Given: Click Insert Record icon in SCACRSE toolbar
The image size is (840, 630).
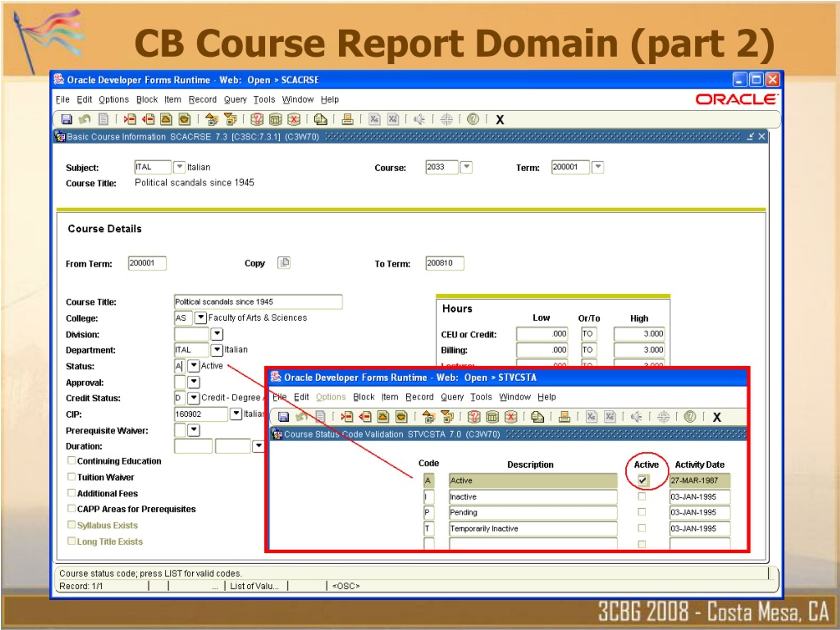Looking at the screenshot, I should click(130, 119).
